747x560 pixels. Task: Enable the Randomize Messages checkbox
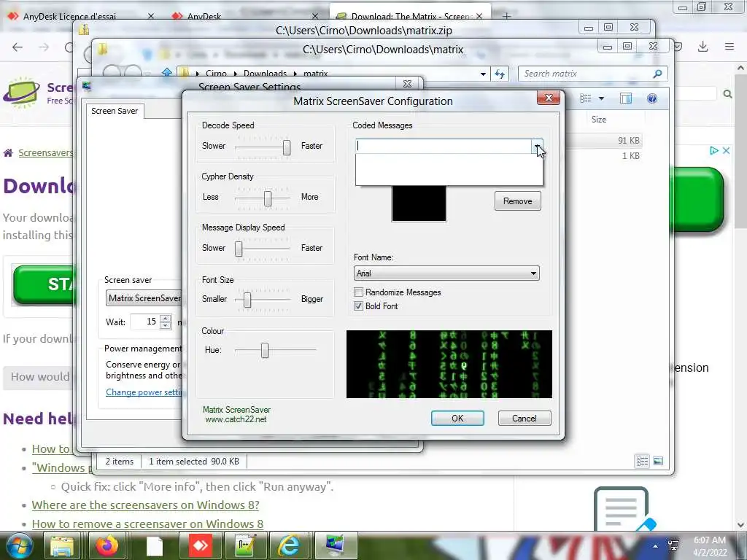(358, 292)
